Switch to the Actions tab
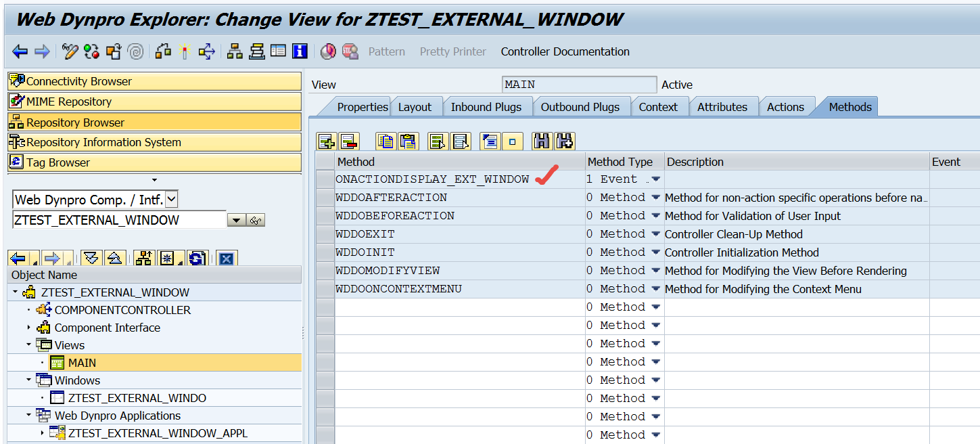 coord(785,107)
